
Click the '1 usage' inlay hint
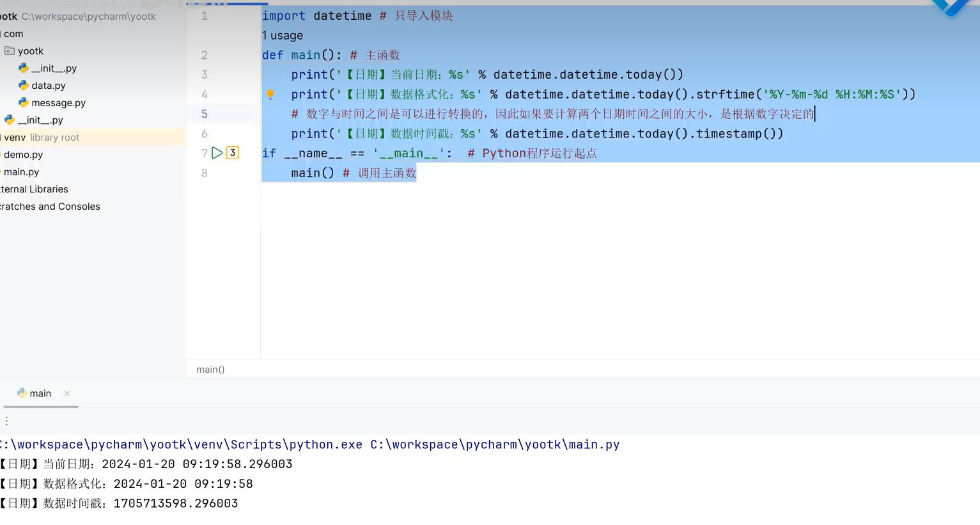tap(283, 35)
